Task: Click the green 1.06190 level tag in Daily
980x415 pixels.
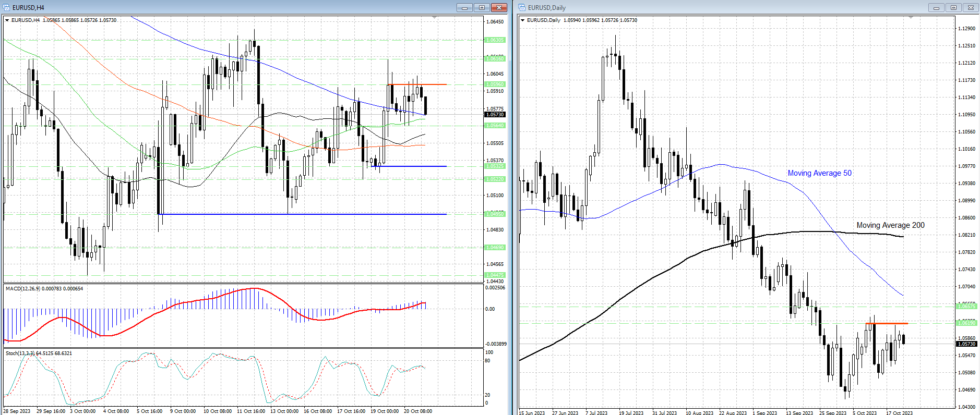Action: coord(966,323)
